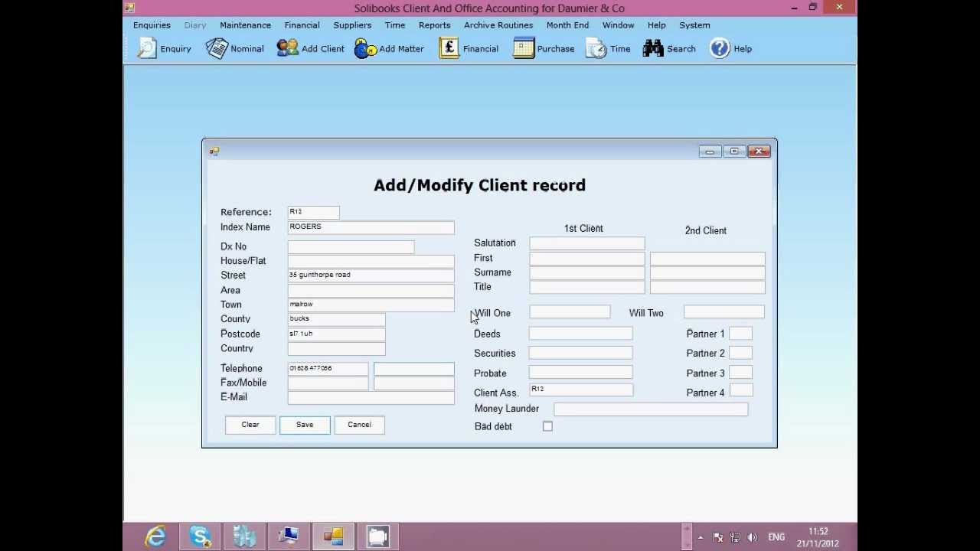Open the Window menu
The image size is (980, 551).
pos(618,25)
